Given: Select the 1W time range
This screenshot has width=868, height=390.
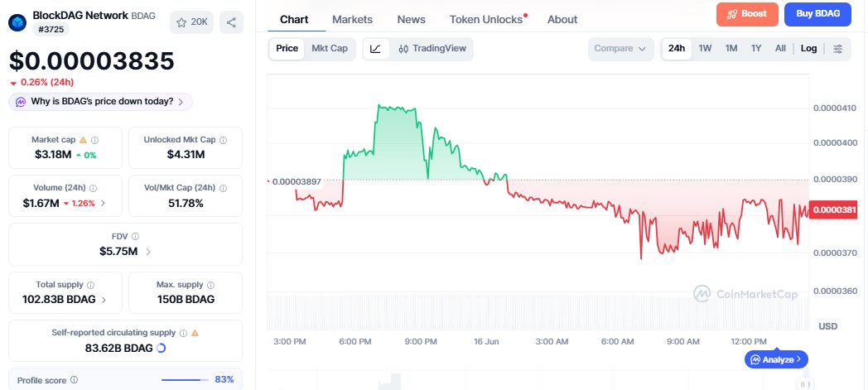Looking at the screenshot, I should point(705,49).
